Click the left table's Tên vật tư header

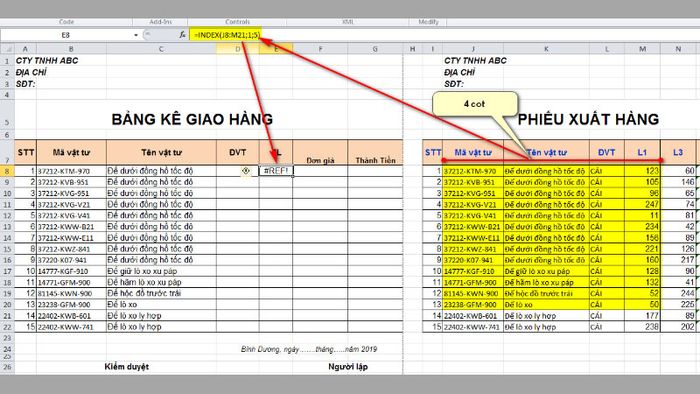coord(161,153)
